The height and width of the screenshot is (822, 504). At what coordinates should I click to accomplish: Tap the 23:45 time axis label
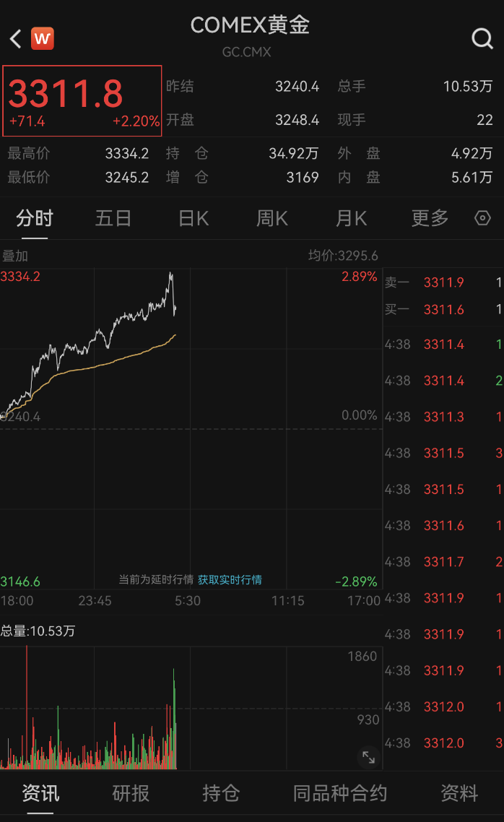pyautogui.click(x=95, y=601)
